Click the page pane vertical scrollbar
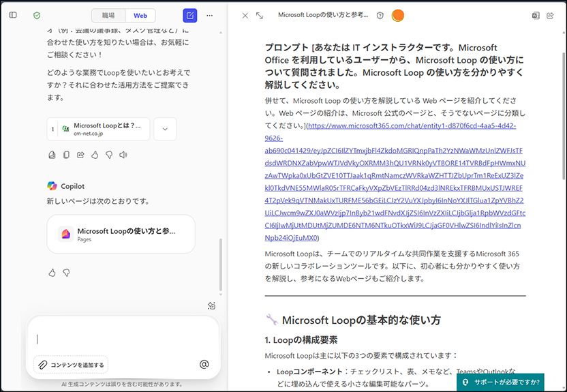 click(x=564, y=116)
